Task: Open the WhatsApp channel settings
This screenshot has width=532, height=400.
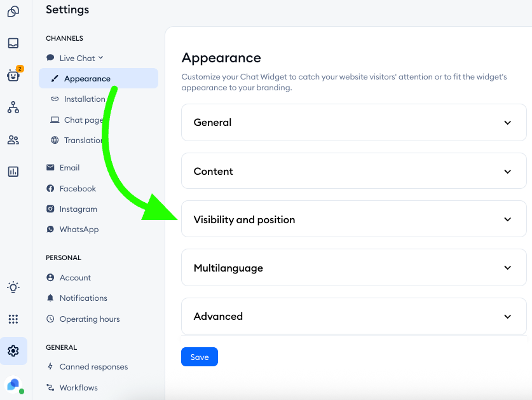Action: (79, 230)
